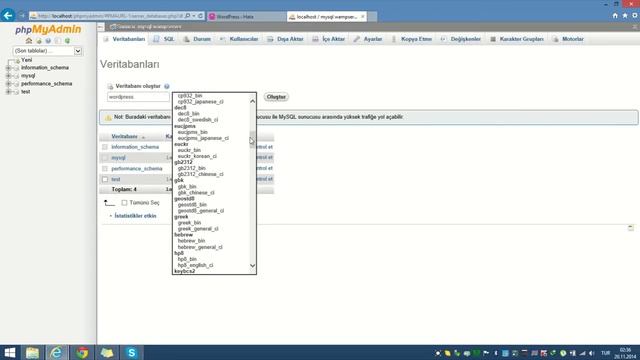
Task: Tick information_schema row checkbox
Action: [105, 147]
